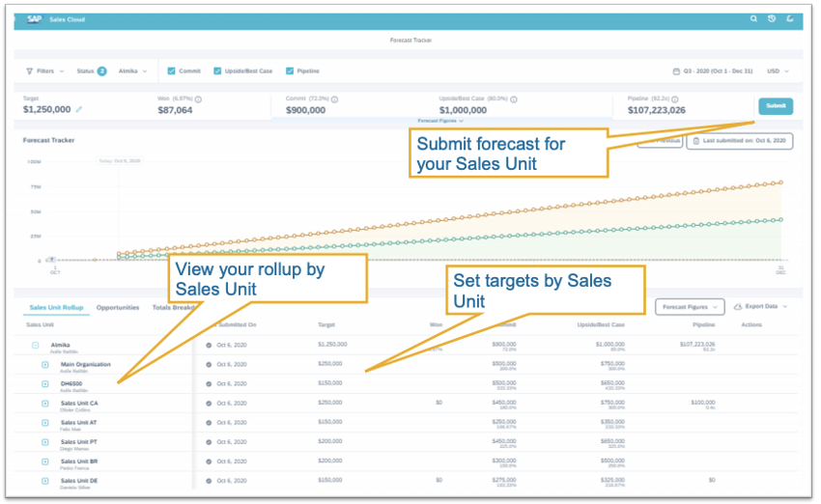Open the Filters dropdown
The image size is (821, 504).
coord(44,70)
